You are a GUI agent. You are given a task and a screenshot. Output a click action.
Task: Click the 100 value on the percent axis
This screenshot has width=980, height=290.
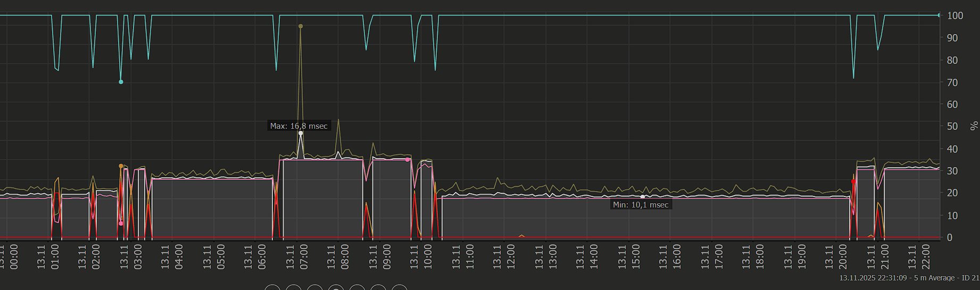pyautogui.click(x=955, y=16)
